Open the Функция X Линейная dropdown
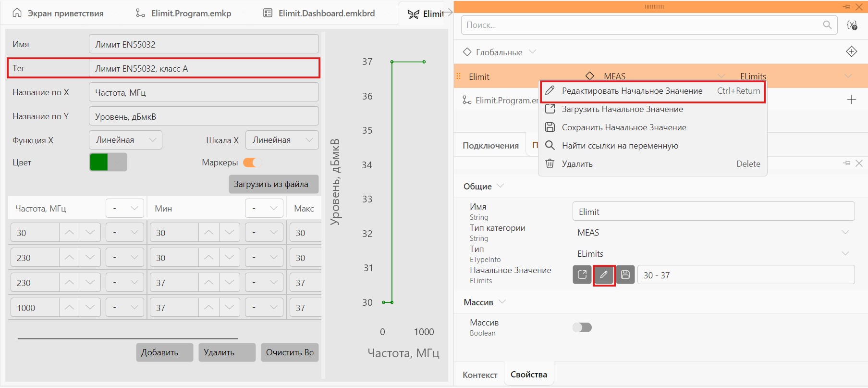 [x=126, y=140]
